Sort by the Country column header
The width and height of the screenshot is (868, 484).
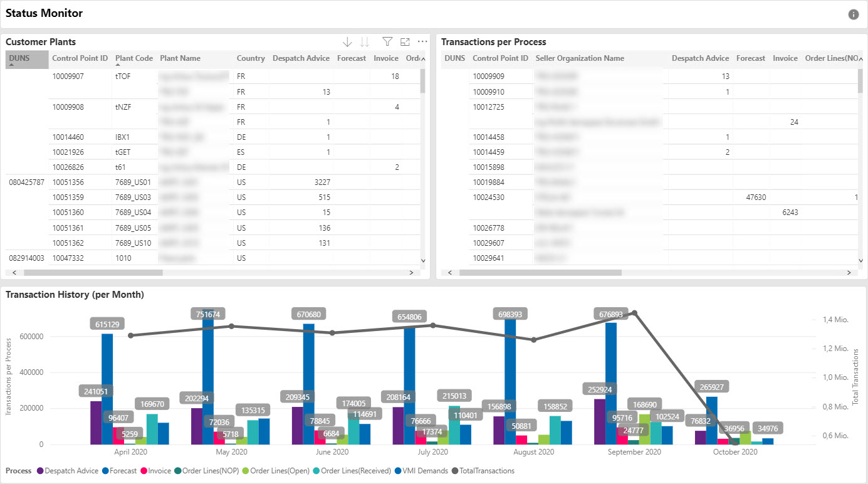point(251,58)
